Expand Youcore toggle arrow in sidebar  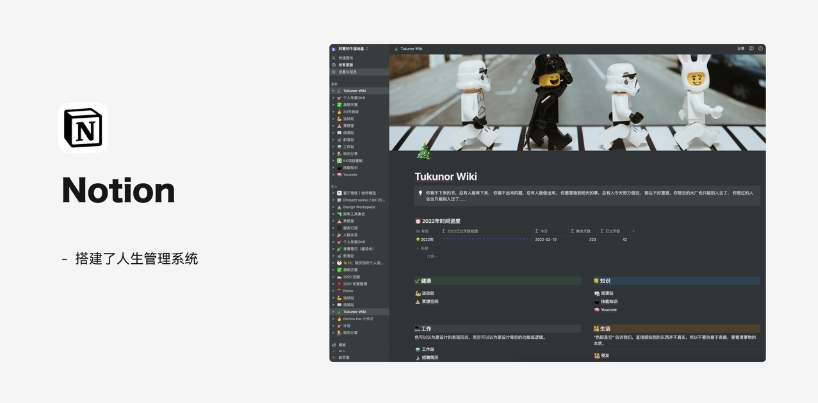coord(333,175)
